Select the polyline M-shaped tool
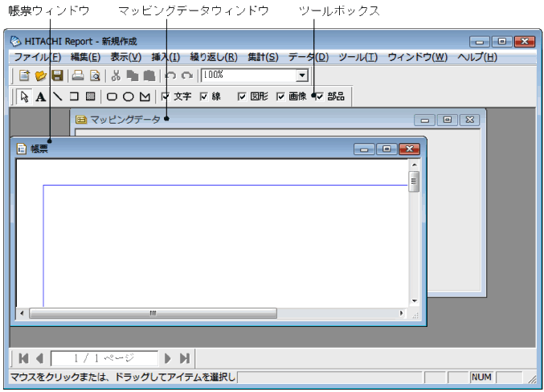Viewport: 544px width, 392px height. point(145,96)
